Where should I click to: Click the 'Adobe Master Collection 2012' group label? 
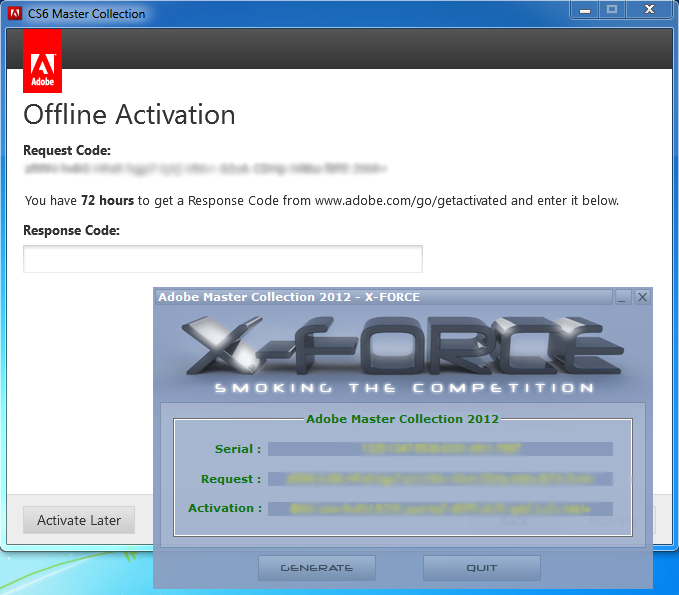coord(402,419)
